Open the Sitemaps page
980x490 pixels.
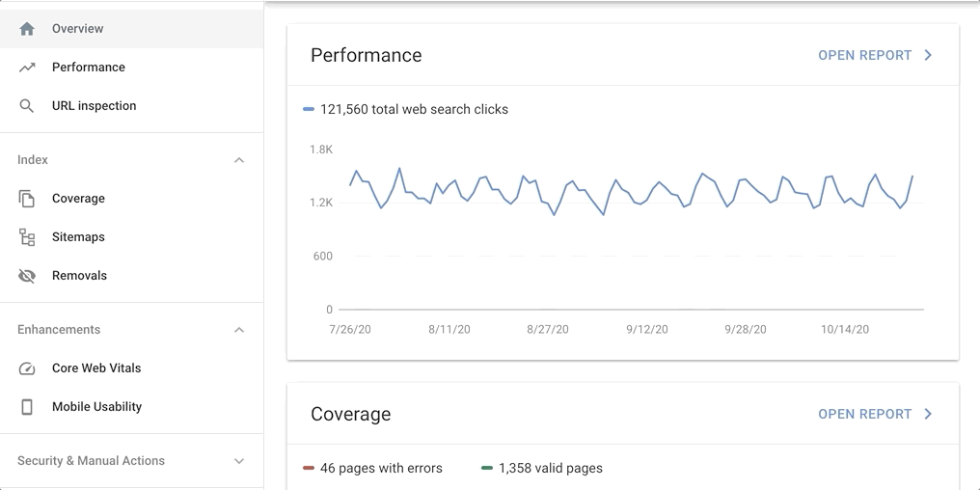[131, 237]
